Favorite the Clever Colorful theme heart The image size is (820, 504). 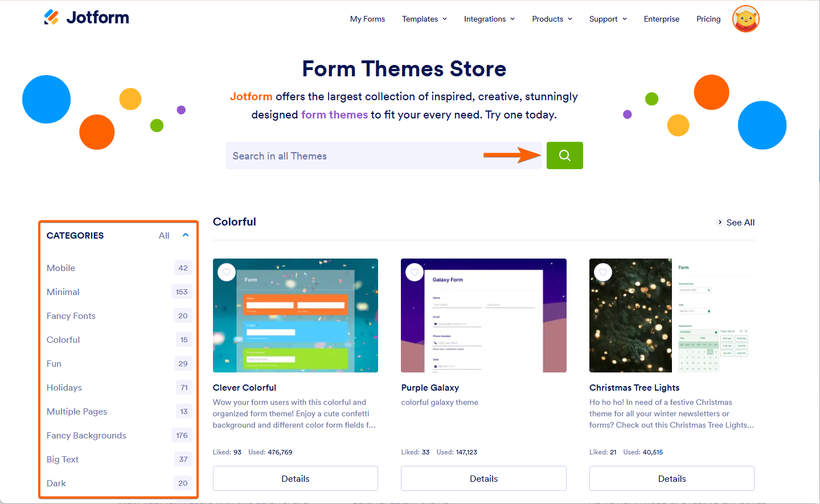tap(227, 272)
